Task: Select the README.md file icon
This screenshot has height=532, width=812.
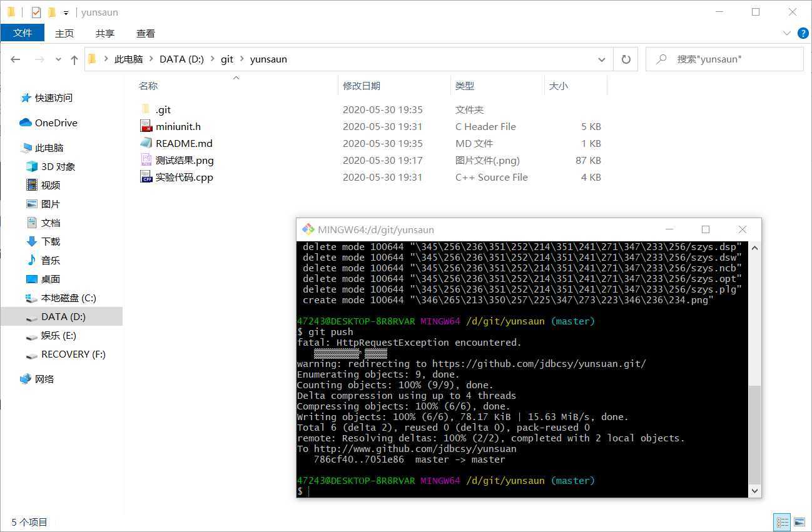Action: (146, 143)
